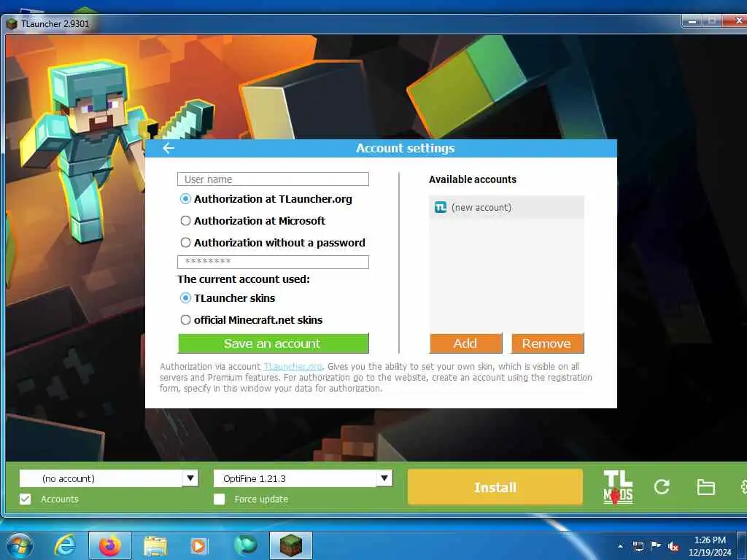Open Windows Explorer from the taskbar

155,546
